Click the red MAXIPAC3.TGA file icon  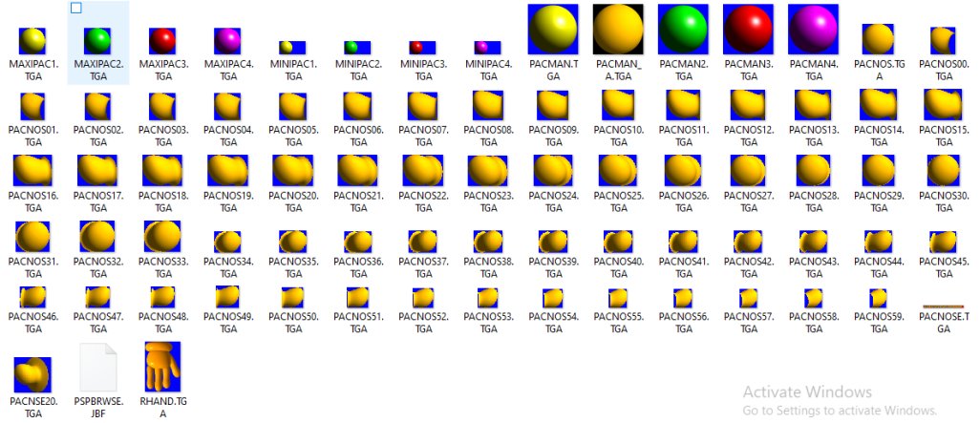click(162, 41)
